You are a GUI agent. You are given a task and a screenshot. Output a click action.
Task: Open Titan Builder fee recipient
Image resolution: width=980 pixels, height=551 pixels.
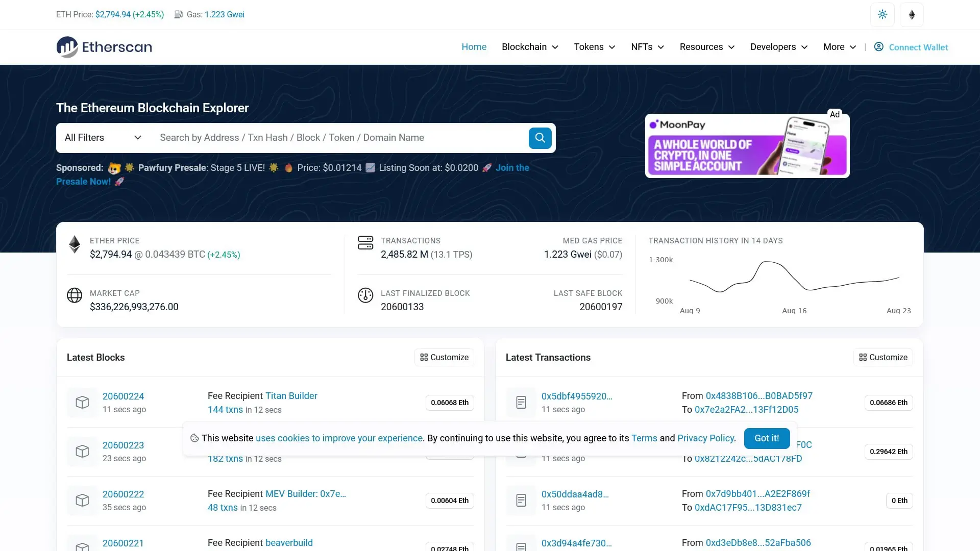291,396
